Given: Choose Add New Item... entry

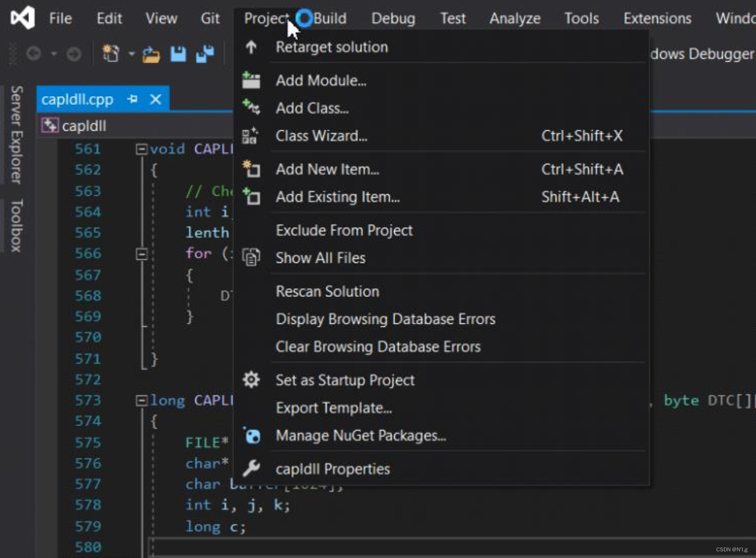Looking at the screenshot, I should point(441,169).
